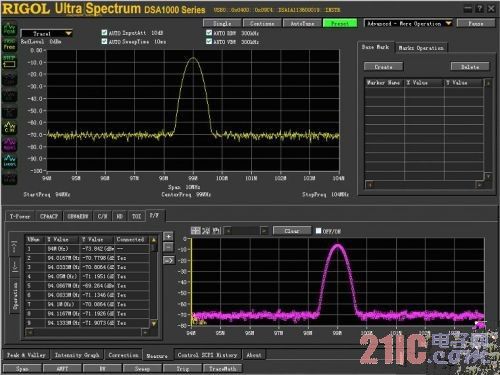Click the Freq icon in left sidebar
This screenshot has height=375, width=500.
pyautogui.click(x=9, y=45)
